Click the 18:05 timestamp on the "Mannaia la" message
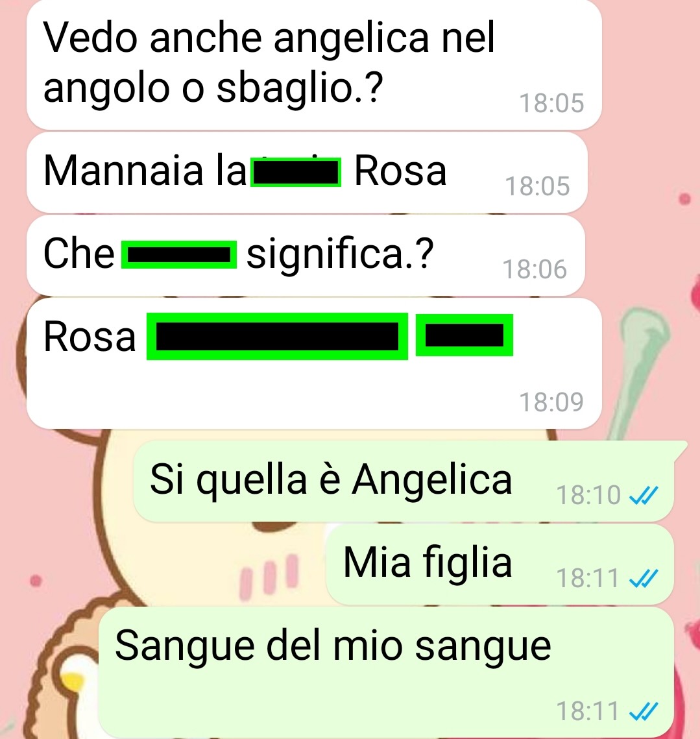This screenshot has width=700, height=739. point(537,186)
